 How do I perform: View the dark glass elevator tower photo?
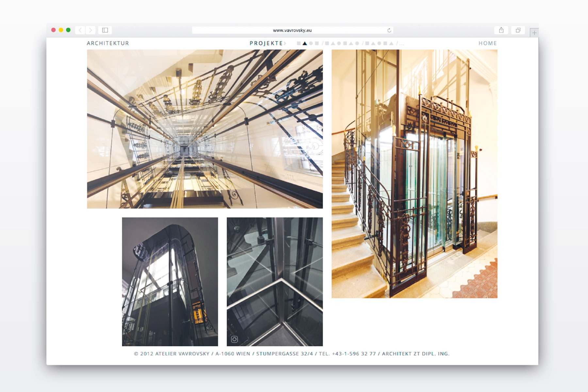click(170, 282)
